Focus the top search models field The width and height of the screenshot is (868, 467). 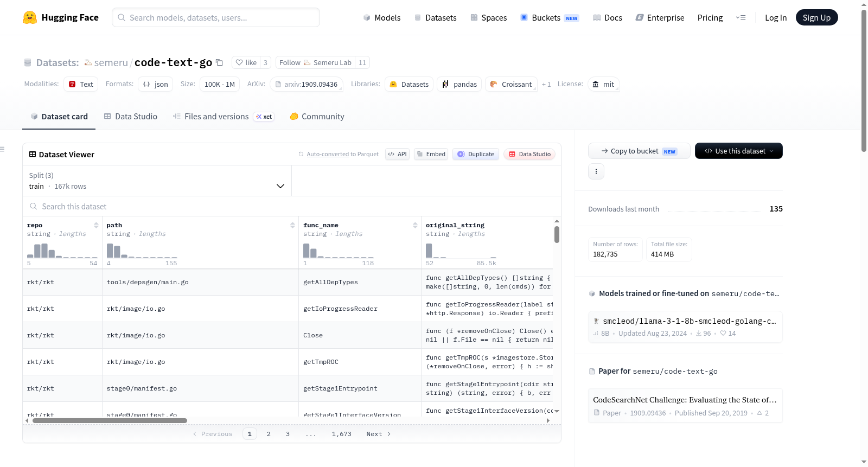click(x=216, y=17)
